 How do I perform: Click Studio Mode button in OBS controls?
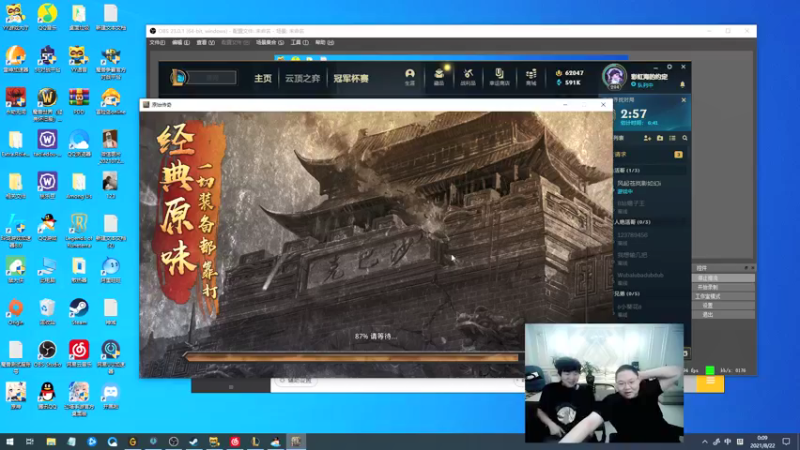[723, 296]
